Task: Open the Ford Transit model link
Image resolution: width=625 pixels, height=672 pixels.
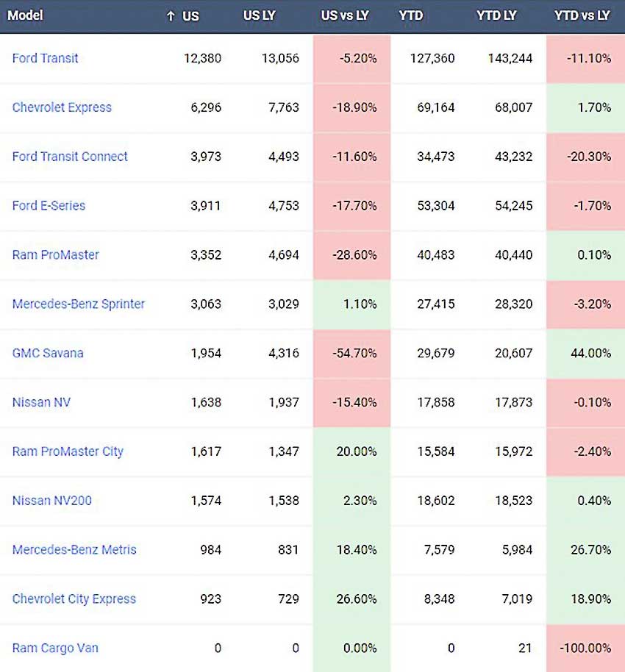Action: click(x=45, y=58)
